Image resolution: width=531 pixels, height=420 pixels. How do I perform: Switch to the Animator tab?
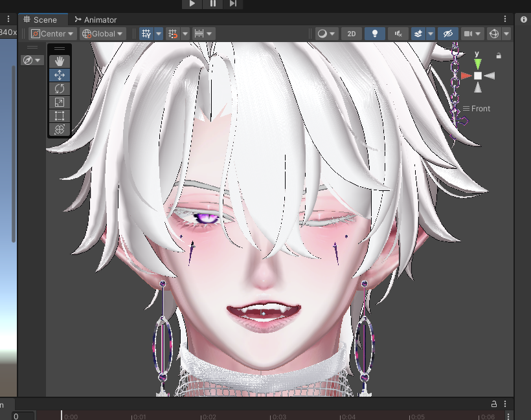tap(96, 19)
